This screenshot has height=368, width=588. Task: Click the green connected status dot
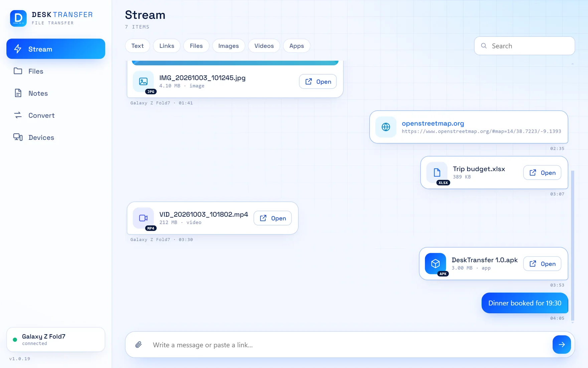15,340
